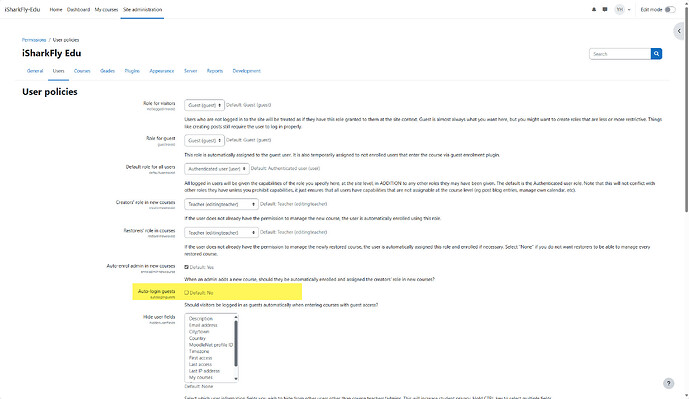689x399 pixels.
Task: Select Last IP address in the list
Action: (x=204, y=371)
